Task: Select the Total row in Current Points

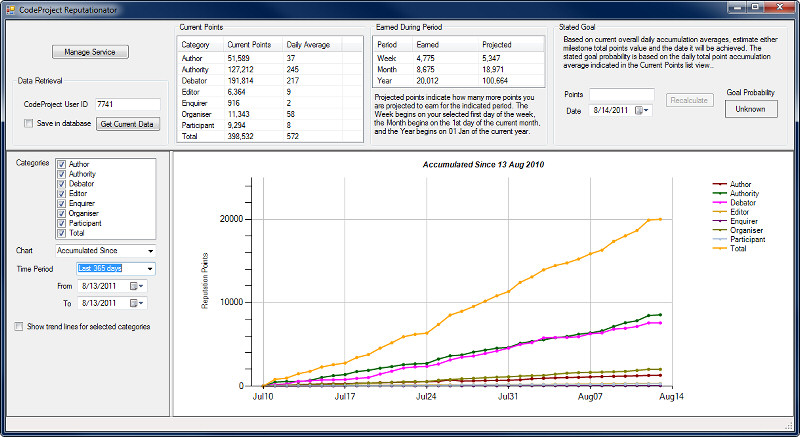Action: pyautogui.click(x=270, y=136)
